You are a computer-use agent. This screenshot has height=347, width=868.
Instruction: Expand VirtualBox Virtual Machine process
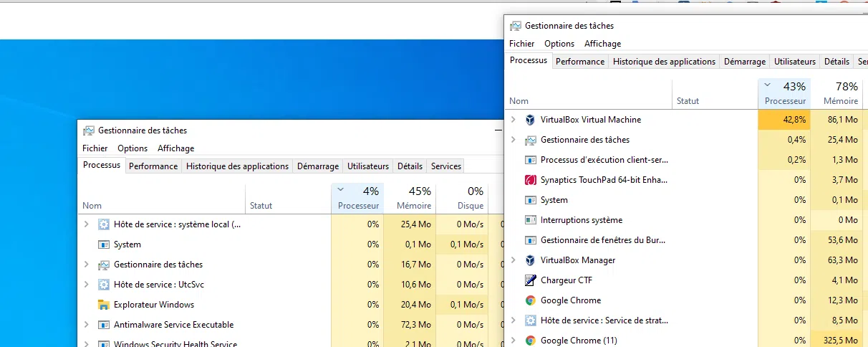tap(513, 120)
